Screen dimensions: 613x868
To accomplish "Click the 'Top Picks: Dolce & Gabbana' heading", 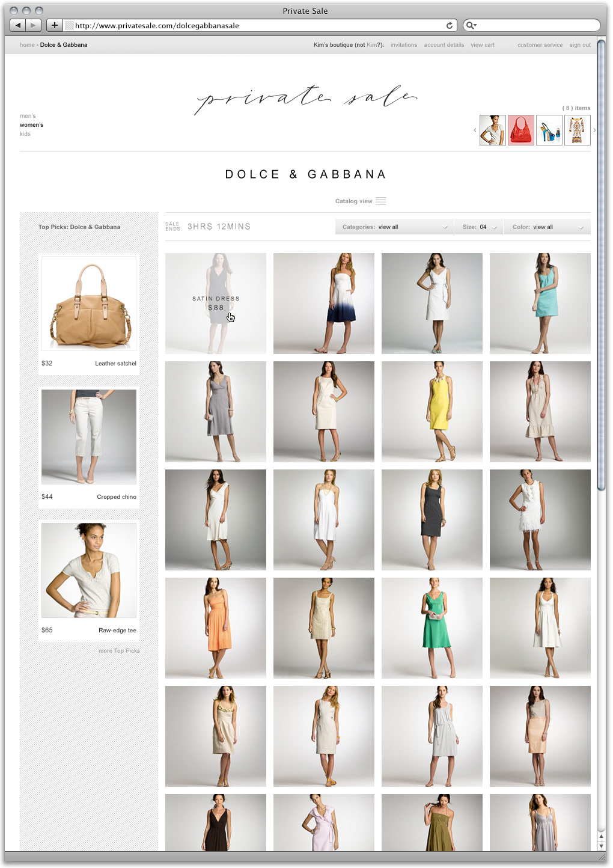I will pyautogui.click(x=79, y=227).
